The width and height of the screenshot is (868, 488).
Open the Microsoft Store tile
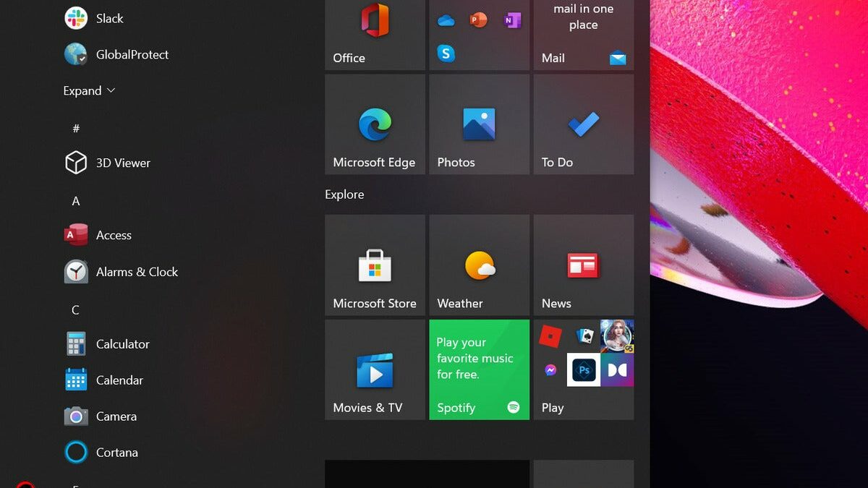375,265
